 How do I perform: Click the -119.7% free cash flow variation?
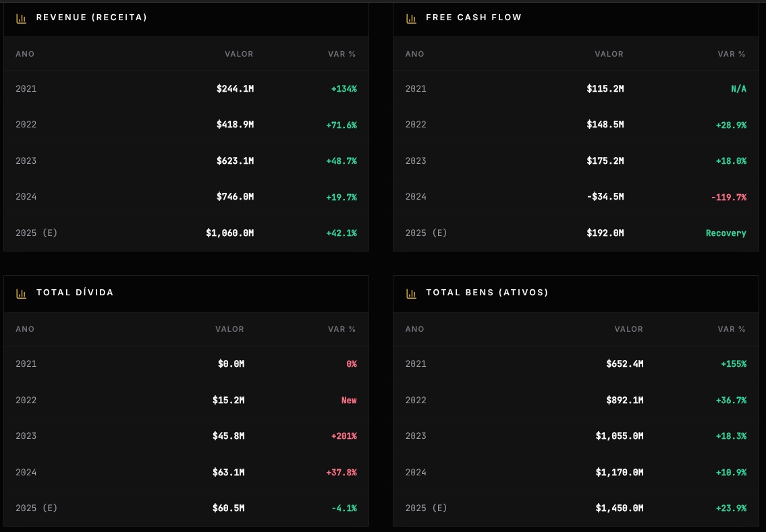[728, 198]
